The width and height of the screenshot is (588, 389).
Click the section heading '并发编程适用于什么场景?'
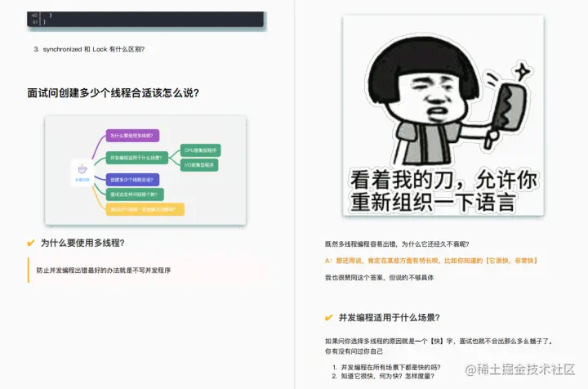tap(390, 318)
